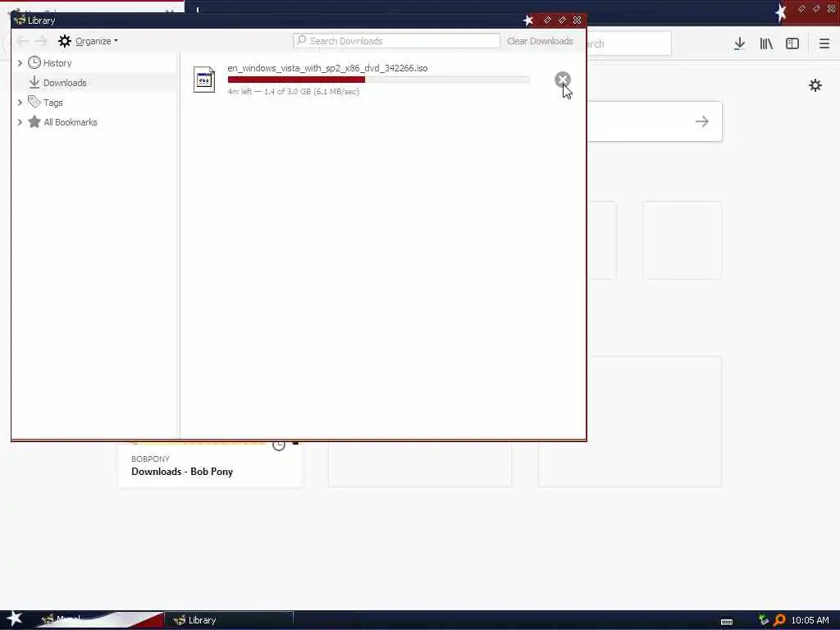Click the download progress bar
Image resolution: width=840 pixels, height=630 pixels.
tap(379, 80)
